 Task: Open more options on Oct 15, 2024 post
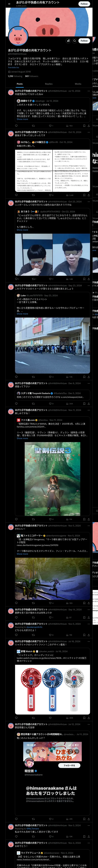tap(89, 132)
